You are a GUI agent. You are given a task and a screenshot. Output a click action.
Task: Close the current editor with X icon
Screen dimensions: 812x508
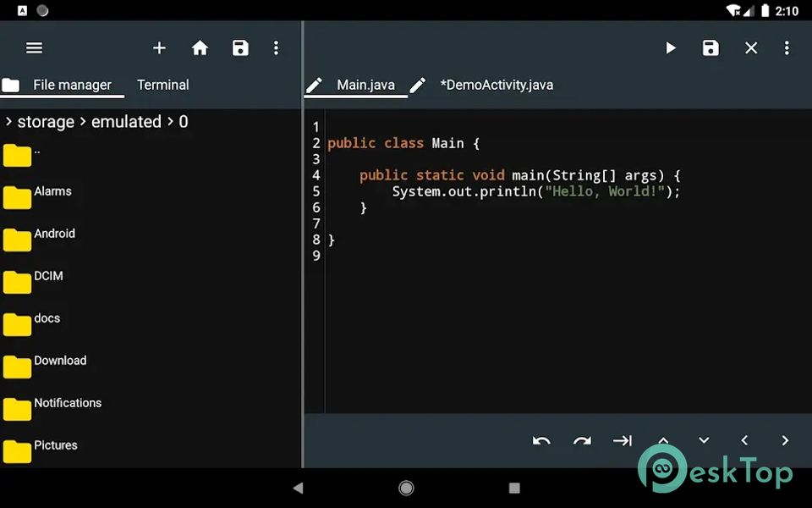click(751, 48)
